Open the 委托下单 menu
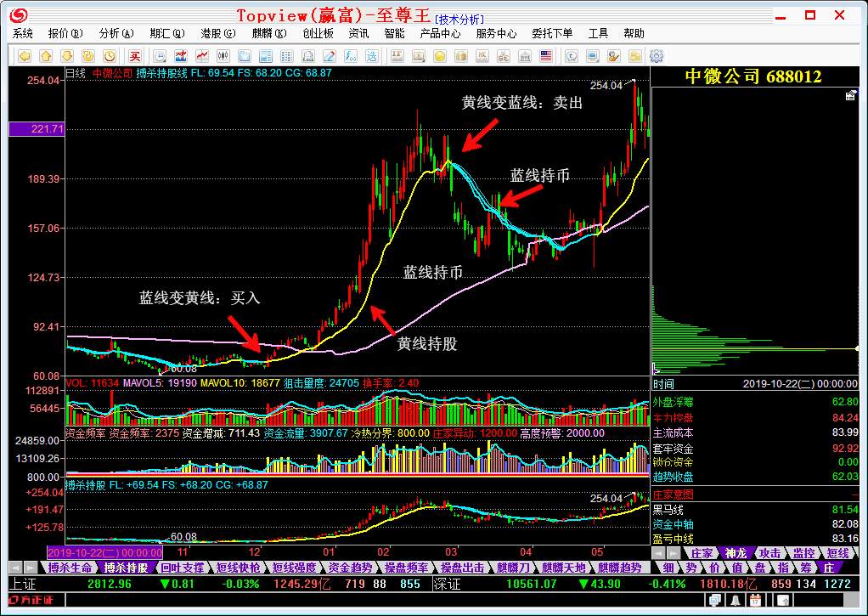This screenshot has height=616, width=868. tap(552, 34)
